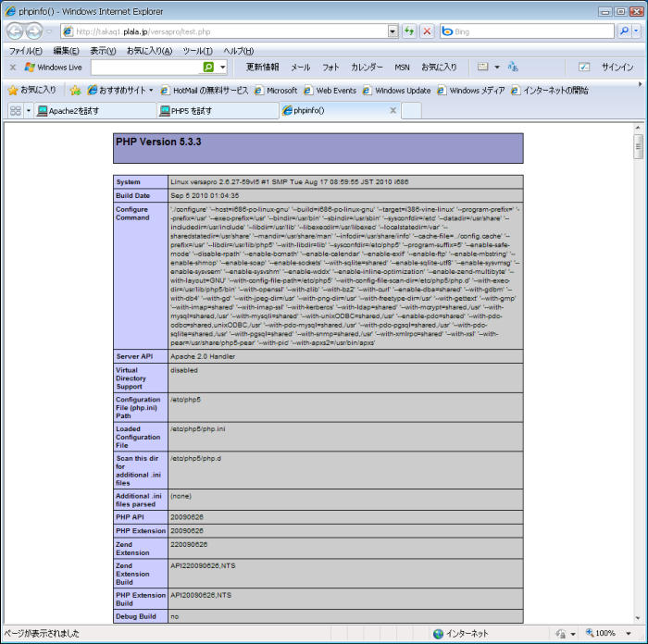
Task: Open the star お気に入り favorites center
Action: [x=31, y=90]
